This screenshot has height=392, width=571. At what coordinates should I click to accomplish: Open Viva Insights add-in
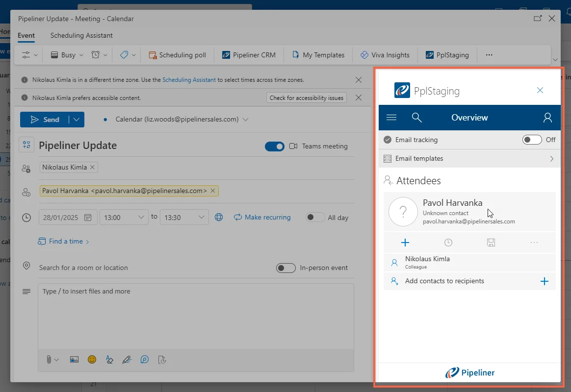point(385,55)
